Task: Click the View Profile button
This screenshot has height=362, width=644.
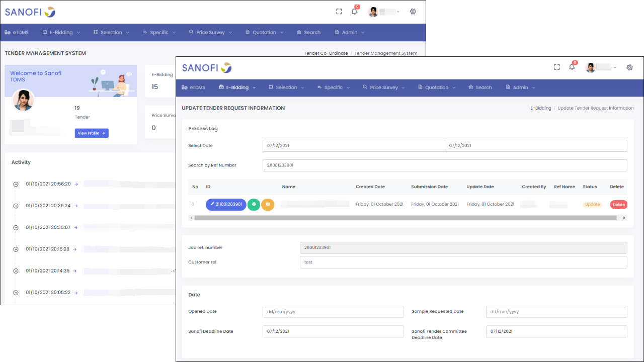Action: click(x=92, y=133)
